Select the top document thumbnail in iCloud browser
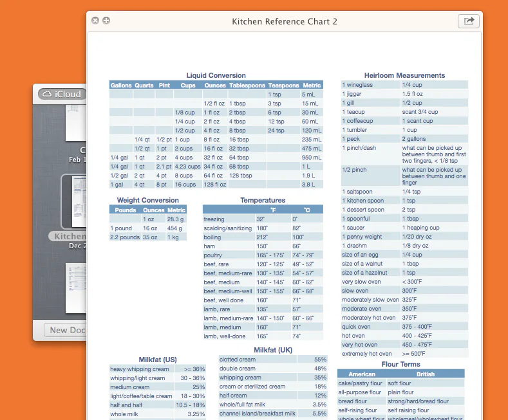This screenshot has width=508, height=420. coord(76,123)
